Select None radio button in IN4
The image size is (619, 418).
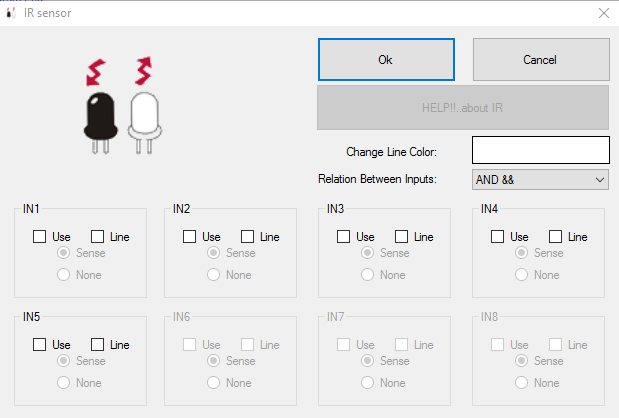[x=521, y=275]
